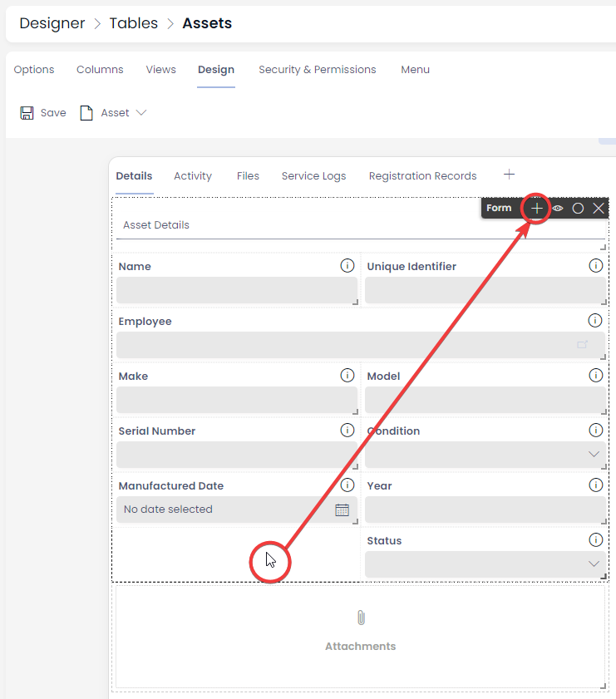
Task: Click the Attachments label text
Action: point(360,646)
